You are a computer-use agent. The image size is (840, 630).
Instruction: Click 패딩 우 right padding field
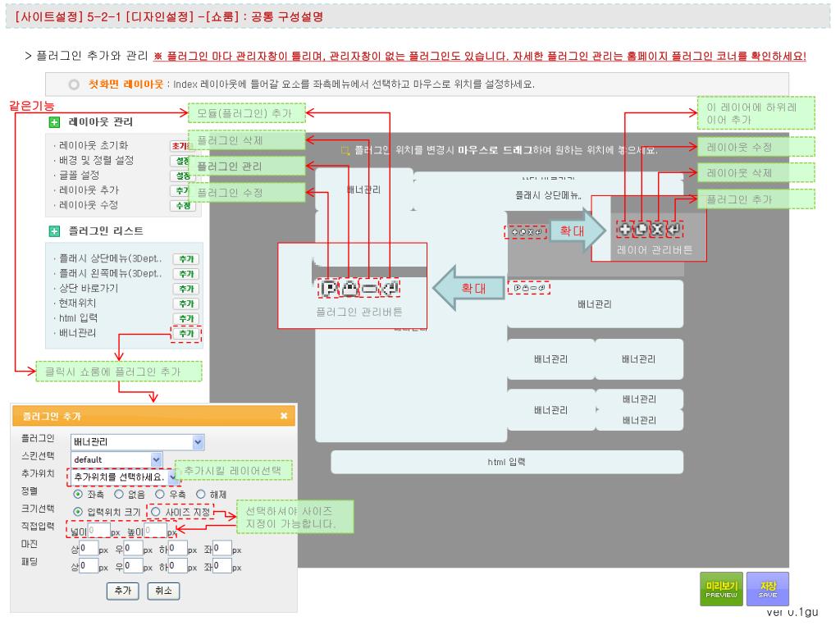133,566
